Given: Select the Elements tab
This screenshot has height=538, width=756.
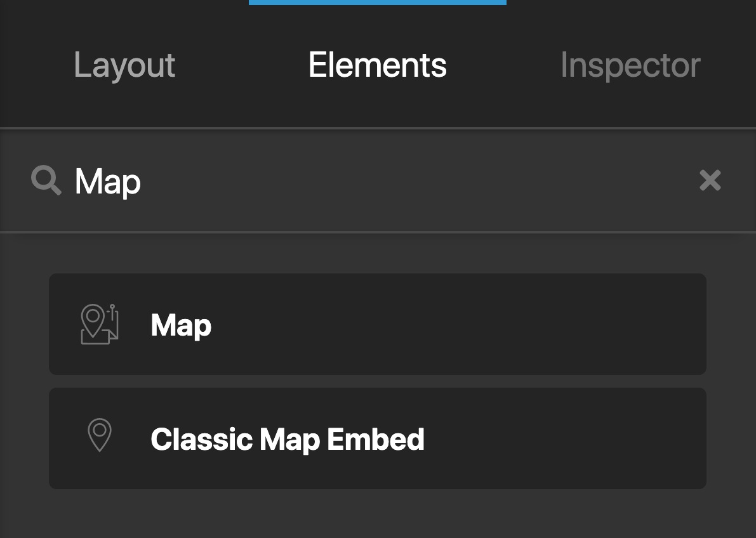Looking at the screenshot, I should 377,64.
